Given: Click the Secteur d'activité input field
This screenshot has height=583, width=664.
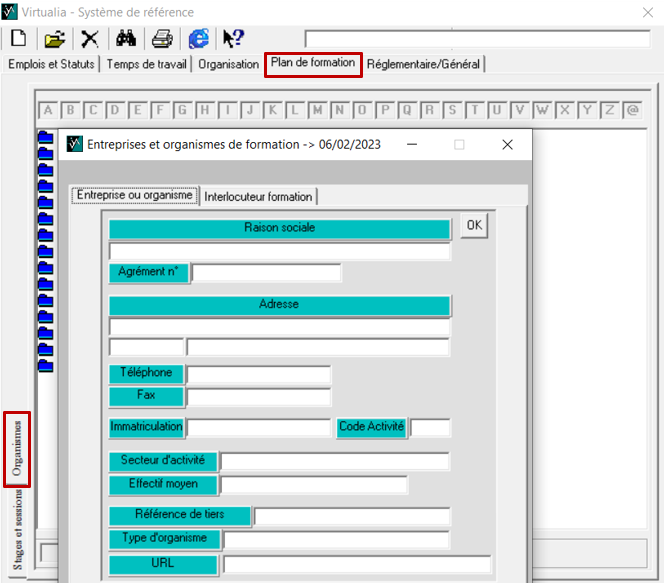Looking at the screenshot, I should coord(334,461).
